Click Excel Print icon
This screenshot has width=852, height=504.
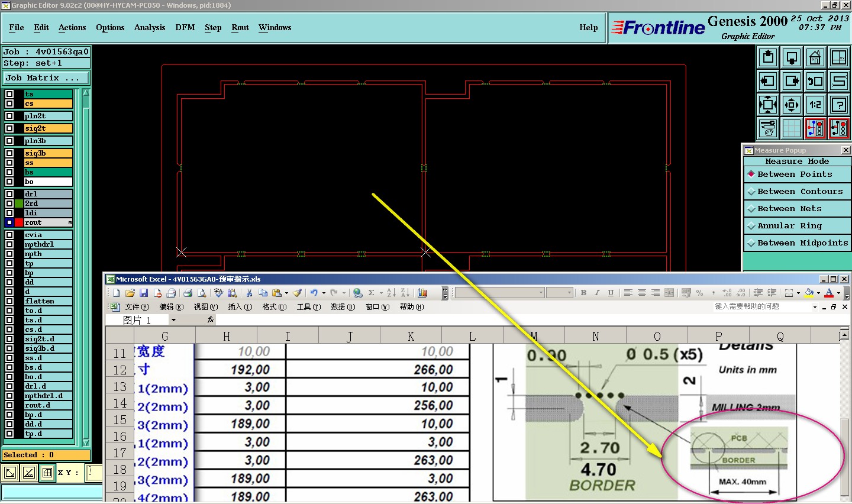[188, 293]
